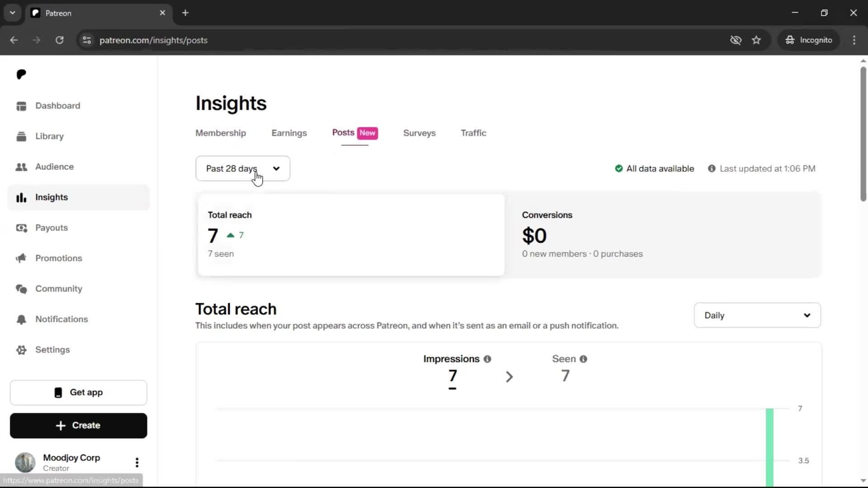
Task: Click '0 new members · 0 purchases' text
Action: pos(582,254)
